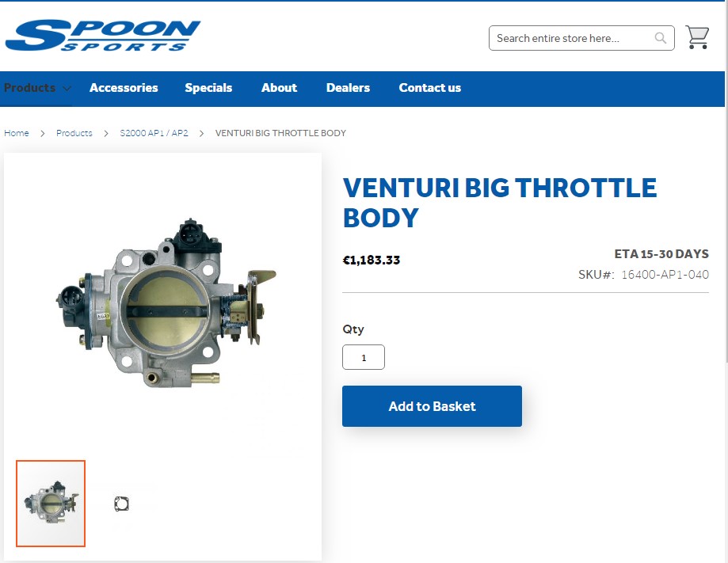The image size is (728, 563).
Task: Expand the Products dropdown menu
Action: click(x=30, y=88)
